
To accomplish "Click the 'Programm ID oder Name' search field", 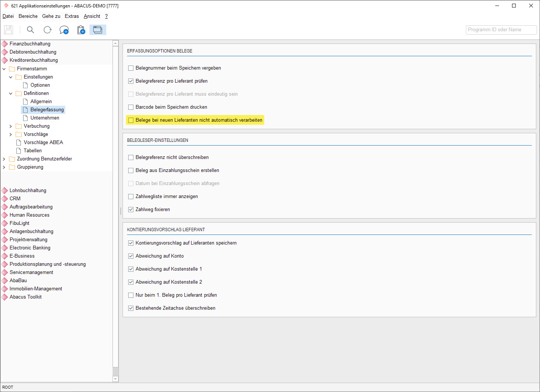I will coord(501,30).
